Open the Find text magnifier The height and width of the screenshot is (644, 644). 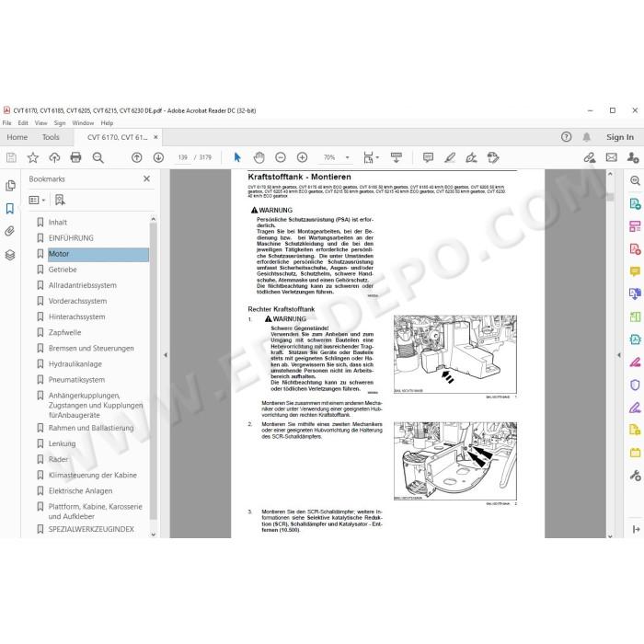point(98,157)
